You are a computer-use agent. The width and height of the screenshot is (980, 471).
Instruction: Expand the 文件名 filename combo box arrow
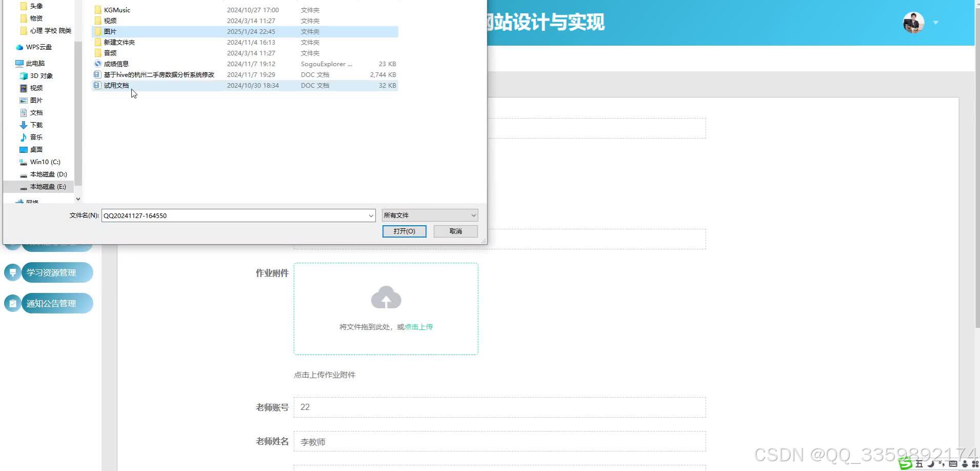point(371,215)
